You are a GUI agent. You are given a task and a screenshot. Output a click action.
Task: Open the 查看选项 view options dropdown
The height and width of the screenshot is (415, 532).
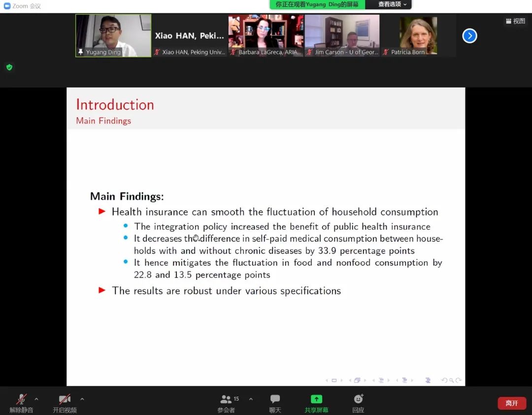[x=392, y=4]
